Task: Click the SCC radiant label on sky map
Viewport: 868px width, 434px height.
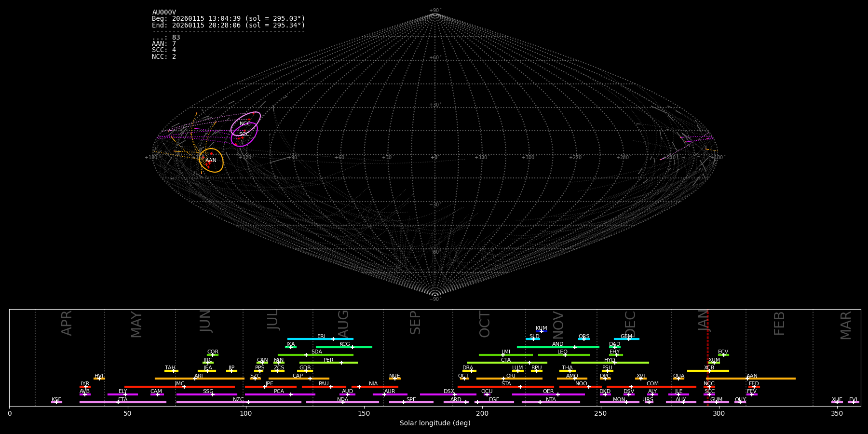Action: [x=244, y=135]
